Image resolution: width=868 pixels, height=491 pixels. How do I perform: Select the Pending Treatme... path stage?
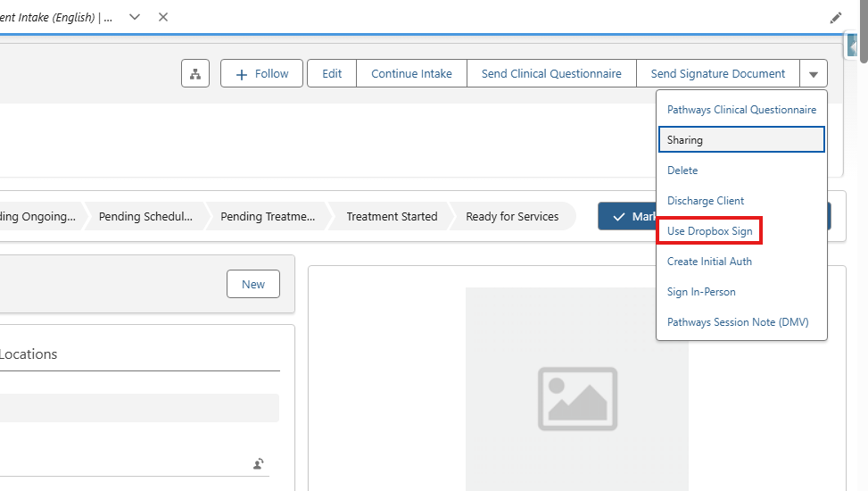point(268,217)
